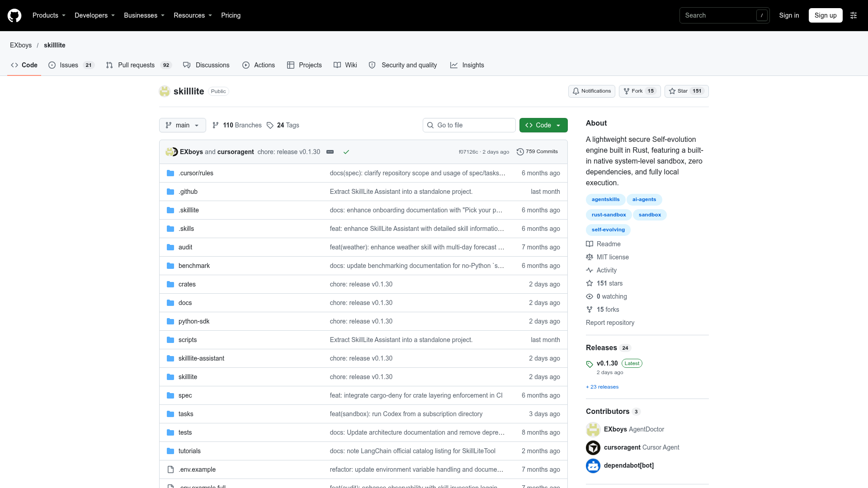The image size is (868, 488).
Task: Open the MIT license scale icon
Action: (590, 257)
